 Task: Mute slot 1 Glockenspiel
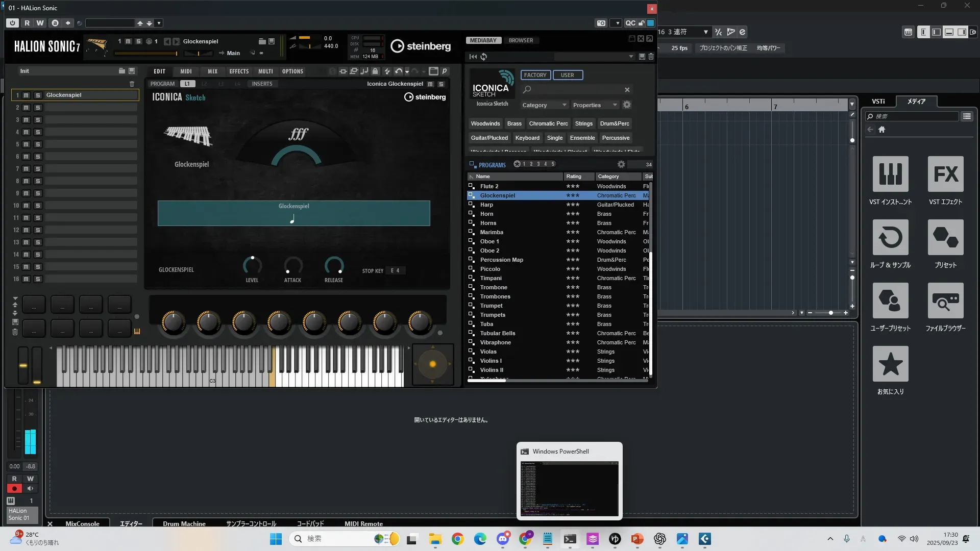(26, 95)
